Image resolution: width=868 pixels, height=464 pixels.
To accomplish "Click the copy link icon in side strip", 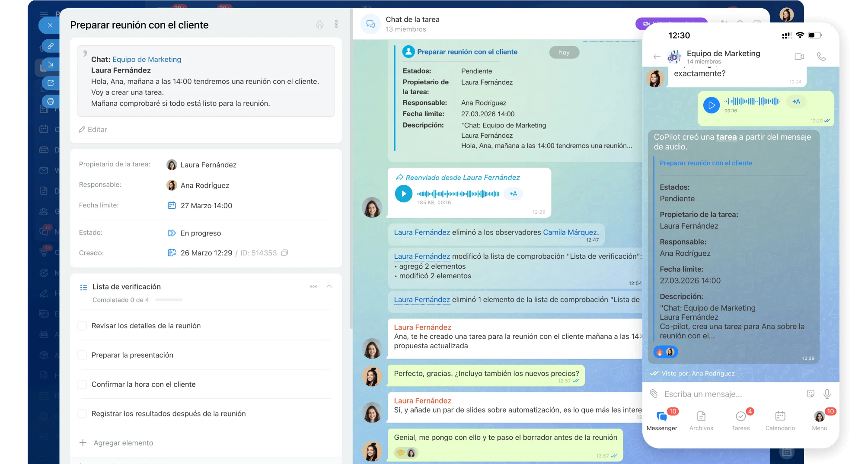I will click(51, 45).
